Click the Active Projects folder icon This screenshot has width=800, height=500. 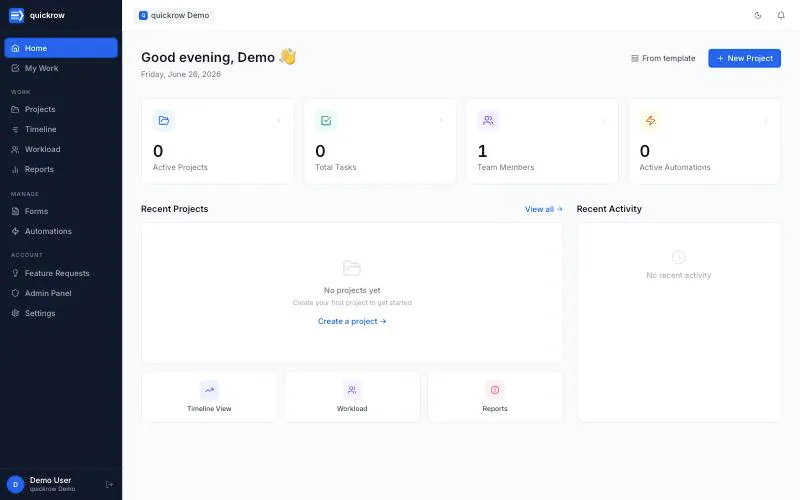pos(164,120)
